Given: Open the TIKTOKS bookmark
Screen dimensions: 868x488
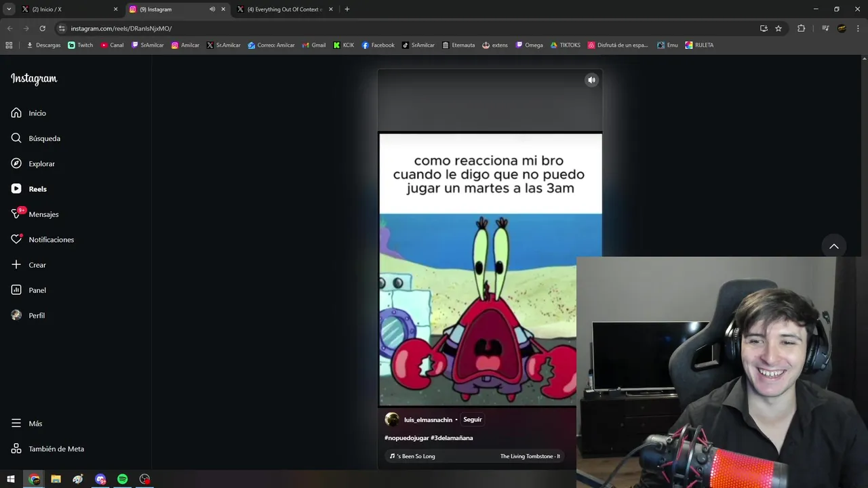Looking at the screenshot, I should click(x=566, y=45).
